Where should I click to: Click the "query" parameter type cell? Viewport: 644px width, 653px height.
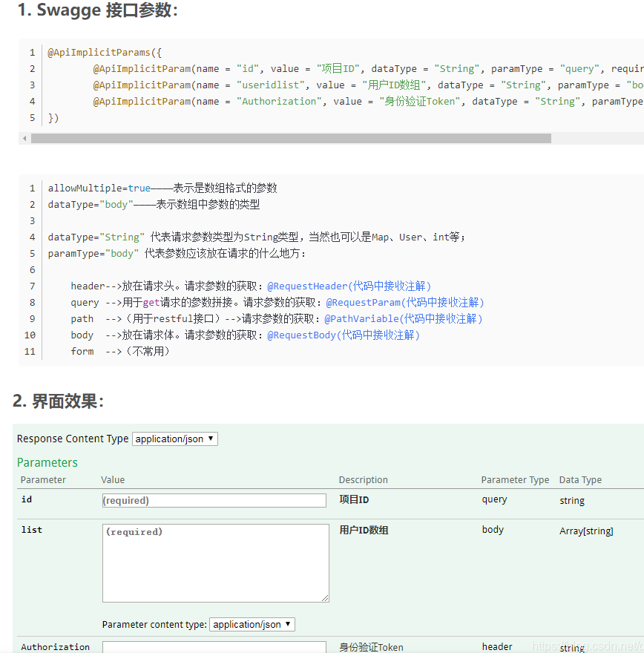click(494, 499)
